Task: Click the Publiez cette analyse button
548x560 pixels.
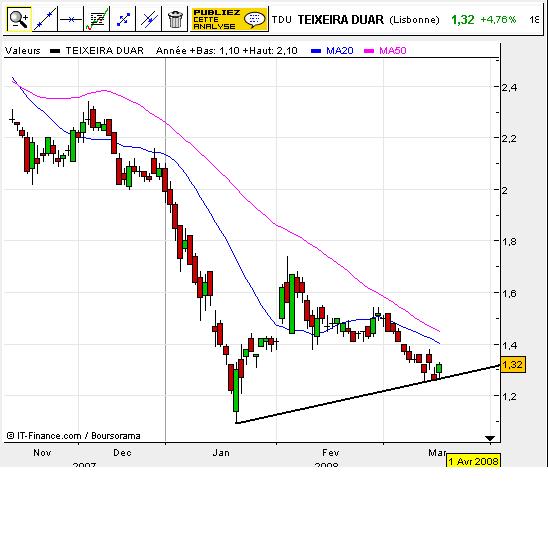Action: click(229, 19)
